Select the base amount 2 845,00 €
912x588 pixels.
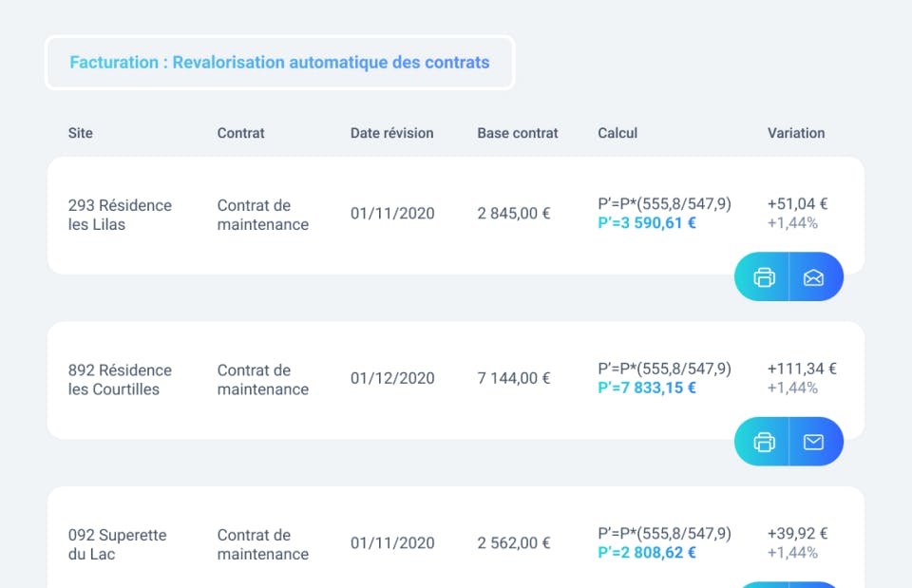click(x=514, y=214)
